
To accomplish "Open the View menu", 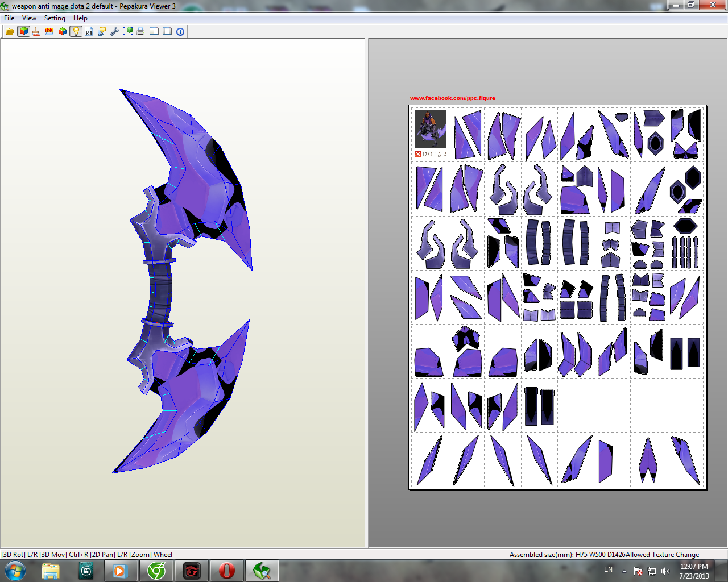I will tap(29, 18).
